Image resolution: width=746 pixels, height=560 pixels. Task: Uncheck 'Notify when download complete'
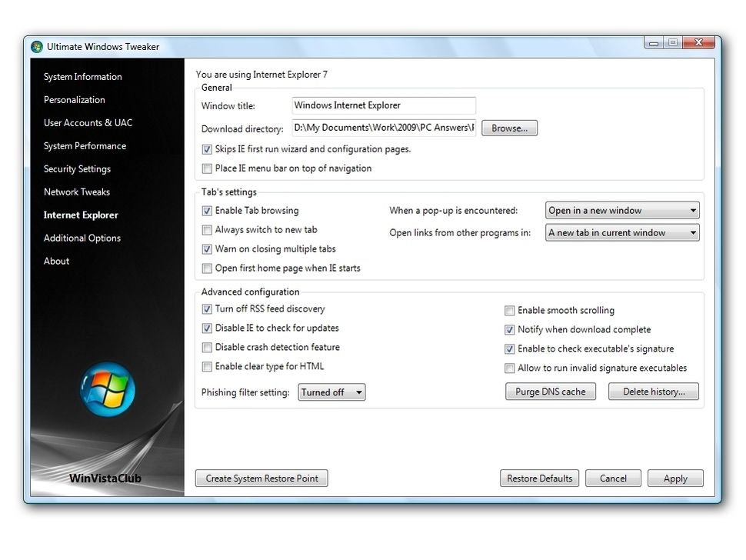click(x=509, y=329)
